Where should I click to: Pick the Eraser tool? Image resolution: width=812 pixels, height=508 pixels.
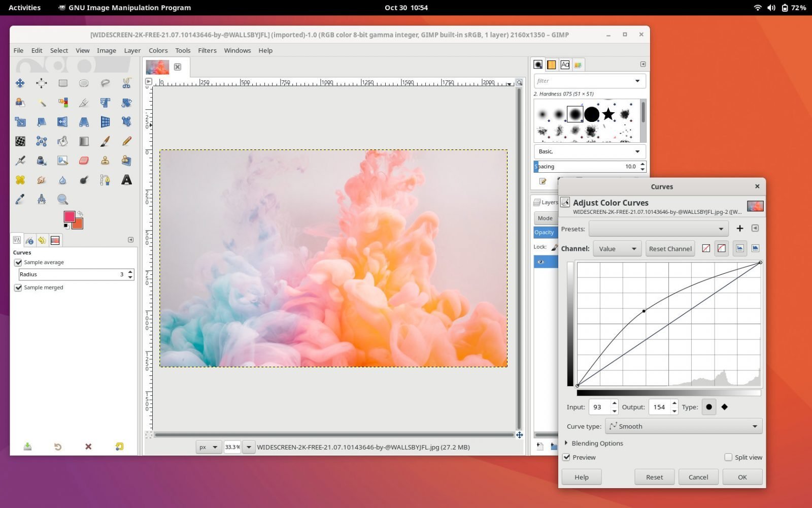[83, 161]
